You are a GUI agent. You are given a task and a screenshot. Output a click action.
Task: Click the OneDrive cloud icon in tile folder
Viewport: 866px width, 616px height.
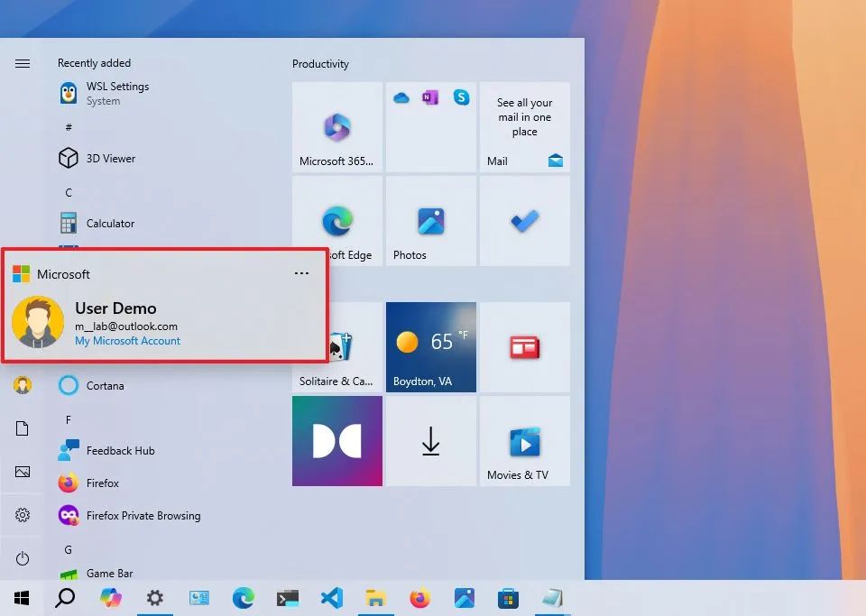pos(401,98)
